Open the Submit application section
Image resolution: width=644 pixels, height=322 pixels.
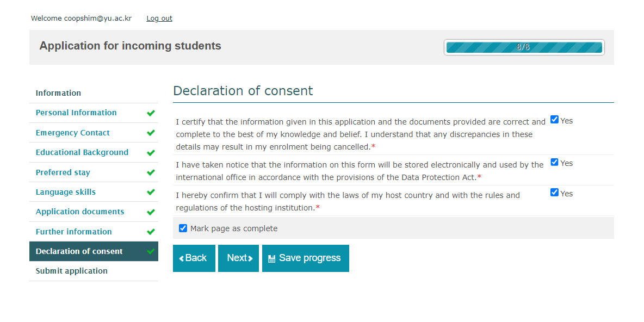72,271
